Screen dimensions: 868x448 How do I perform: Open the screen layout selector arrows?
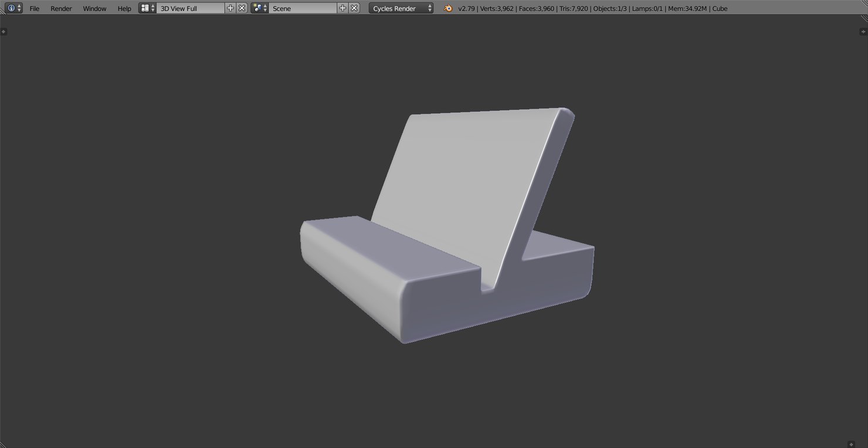click(152, 8)
